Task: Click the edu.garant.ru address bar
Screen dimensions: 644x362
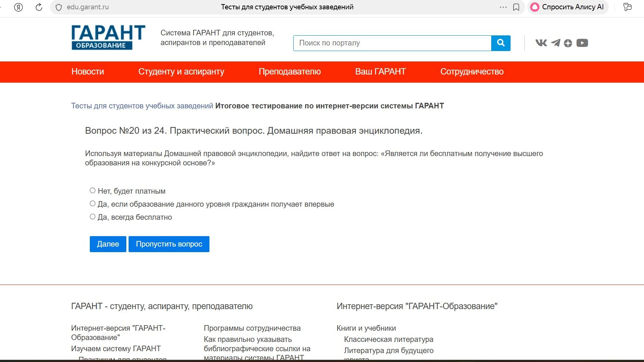Action: tap(88, 7)
